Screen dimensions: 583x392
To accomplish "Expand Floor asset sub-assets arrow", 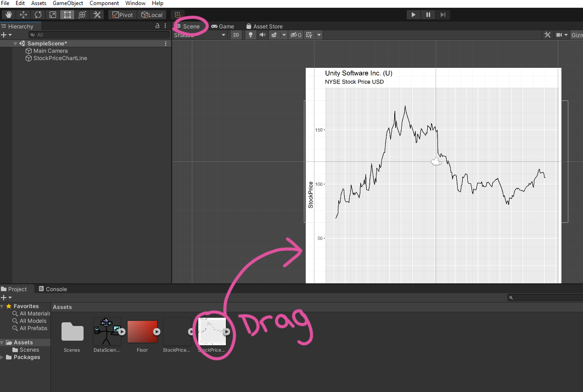I will pos(157,331).
